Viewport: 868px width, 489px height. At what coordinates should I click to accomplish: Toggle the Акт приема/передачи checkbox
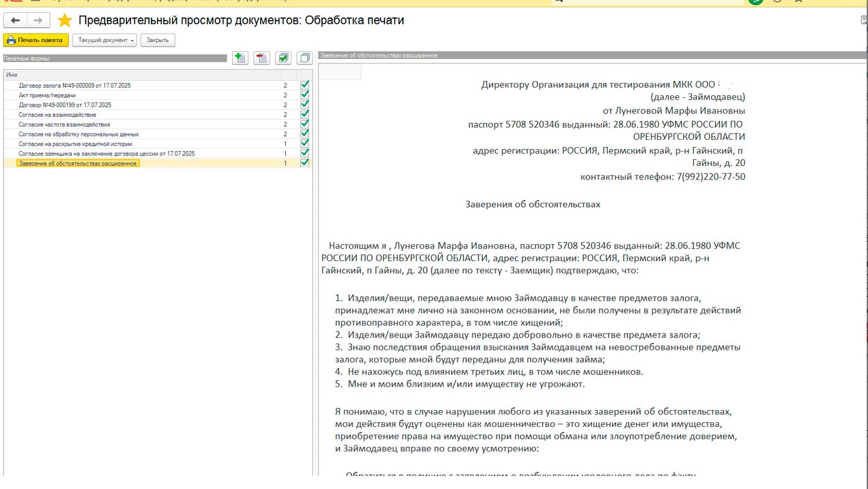pos(305,95)
